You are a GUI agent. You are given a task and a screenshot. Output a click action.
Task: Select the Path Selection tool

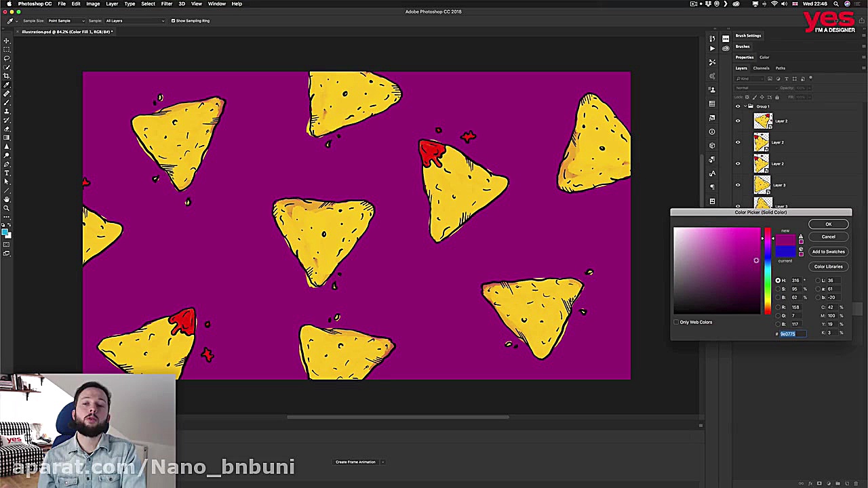pyautogui.click(x=7, y=182)
